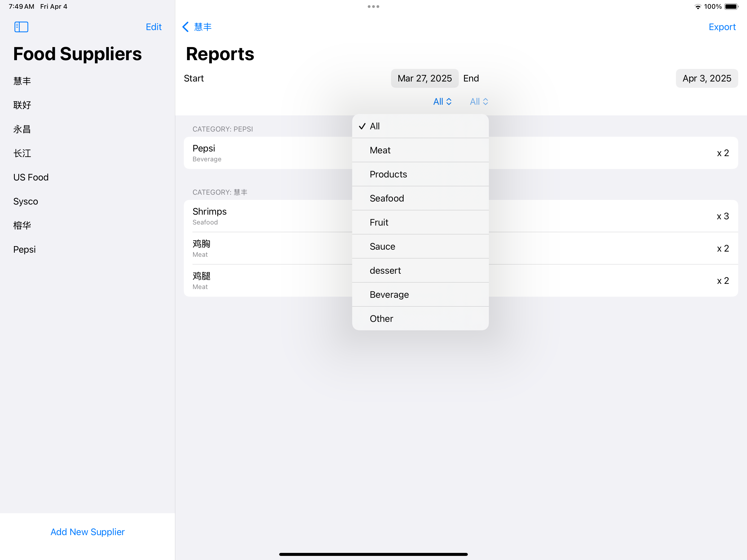Open the Shrimps Seafood report row

click(x=461, y=216)
